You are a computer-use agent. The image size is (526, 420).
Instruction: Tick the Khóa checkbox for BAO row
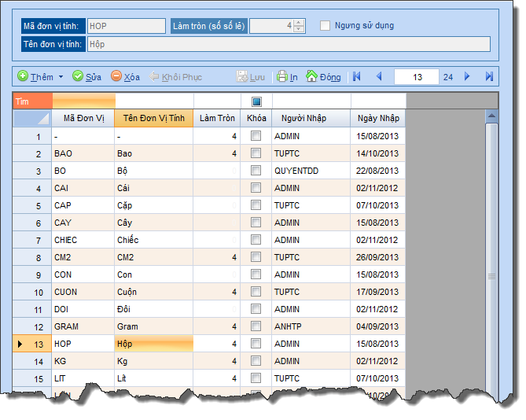tap(256, 153)
